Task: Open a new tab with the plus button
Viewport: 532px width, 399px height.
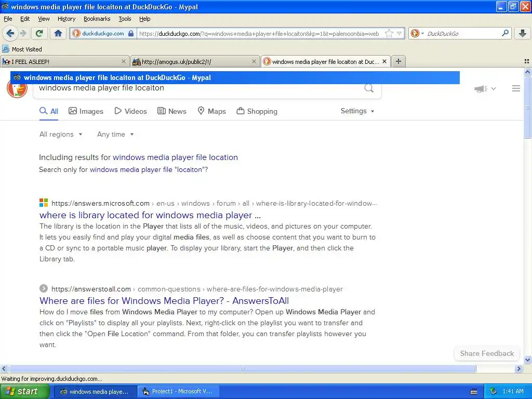Action: [398, 61]
